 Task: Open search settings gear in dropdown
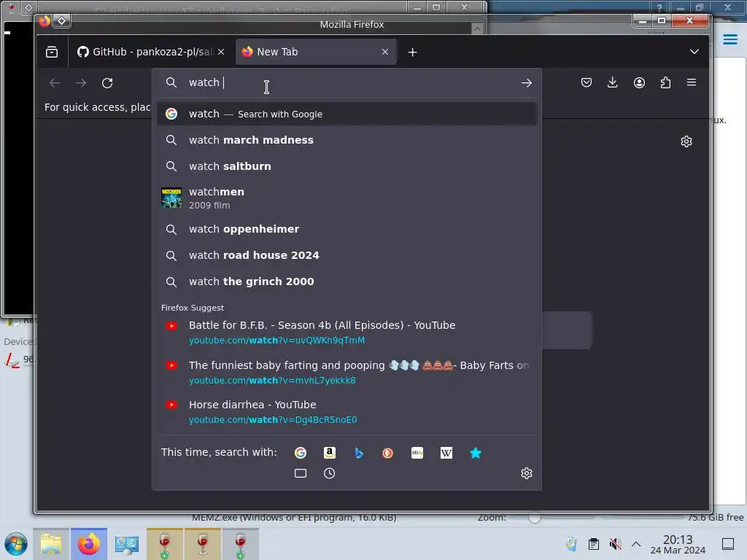[x=527, y=473]
